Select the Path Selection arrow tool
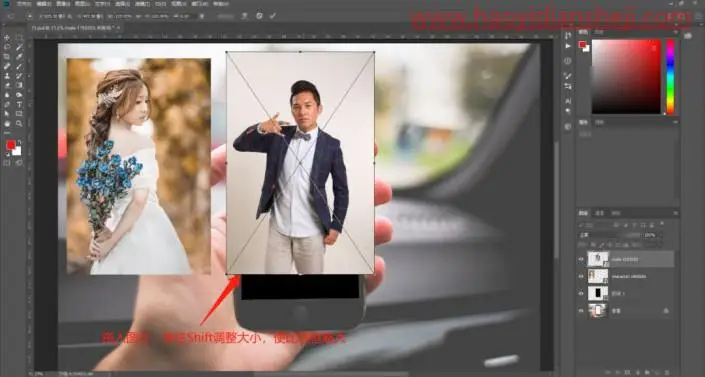 point(7,114)
